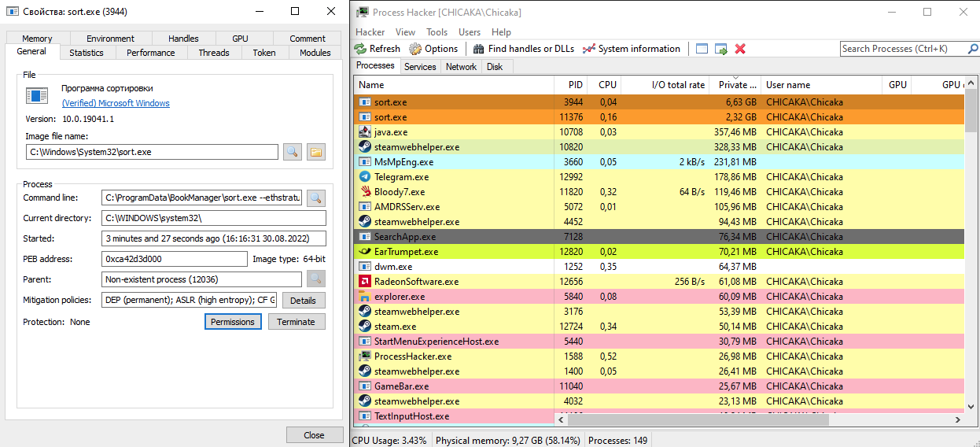Click the Bloody7.exe process icon
Viewport: 980px width, 447px height.
click(365, 192)
